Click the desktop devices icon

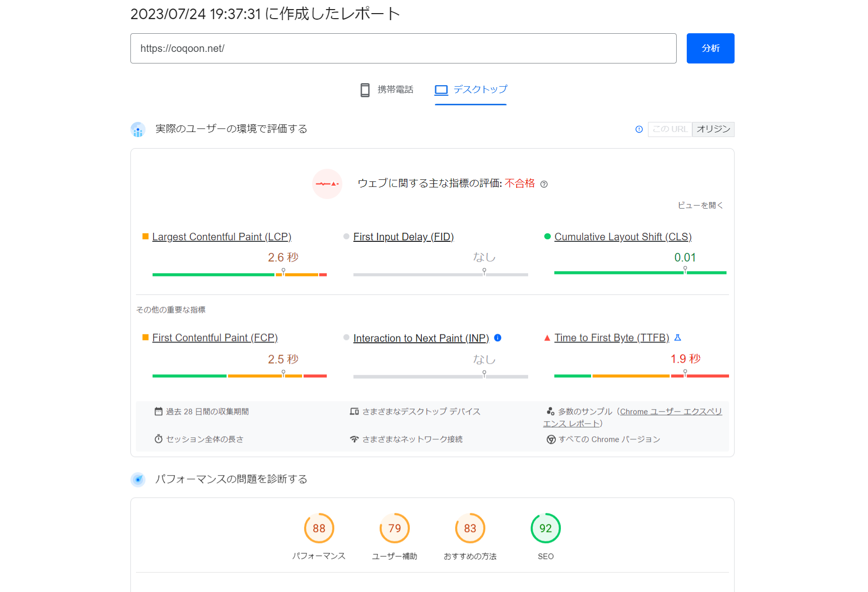click(354, 411)
